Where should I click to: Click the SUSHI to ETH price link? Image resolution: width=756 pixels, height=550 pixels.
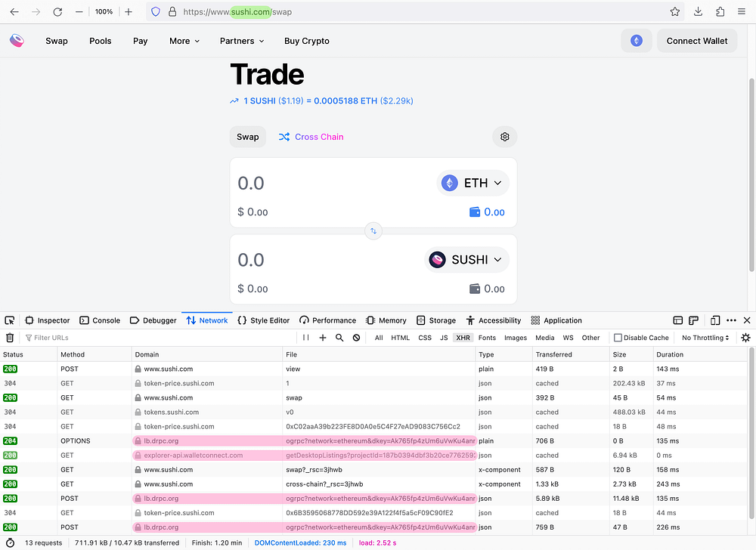click(x=321, y=100)
